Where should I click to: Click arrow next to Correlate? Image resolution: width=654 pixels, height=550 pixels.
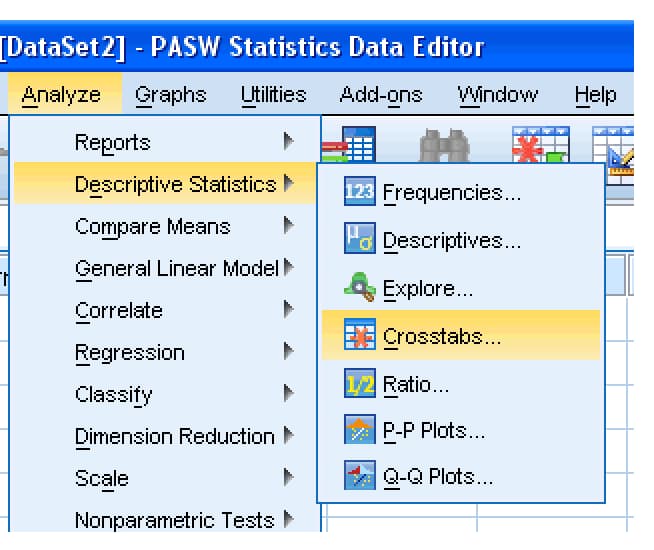[289, 309]
